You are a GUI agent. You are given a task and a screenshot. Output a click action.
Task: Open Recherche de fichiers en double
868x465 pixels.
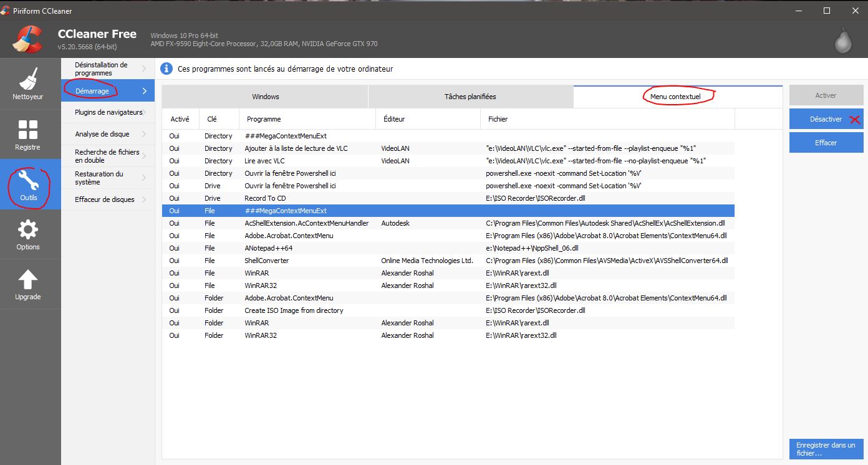[108, 156]
